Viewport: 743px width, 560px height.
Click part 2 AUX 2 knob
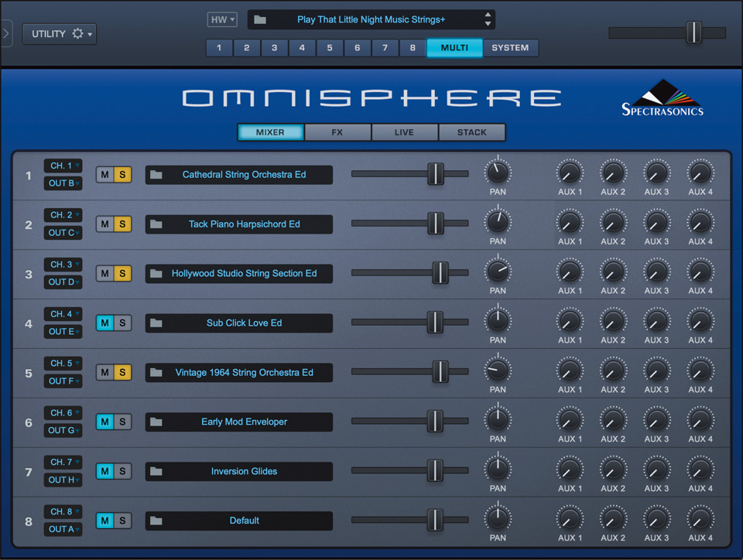point(613,222)
